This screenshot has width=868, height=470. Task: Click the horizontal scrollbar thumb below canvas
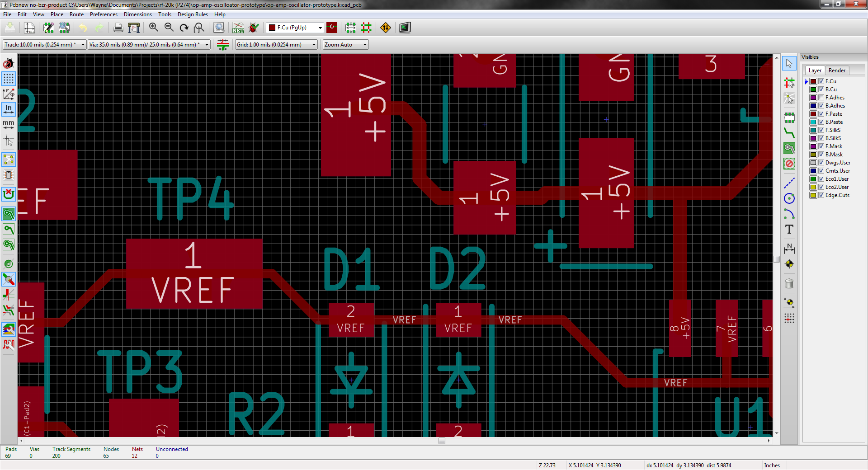(442, 441)
